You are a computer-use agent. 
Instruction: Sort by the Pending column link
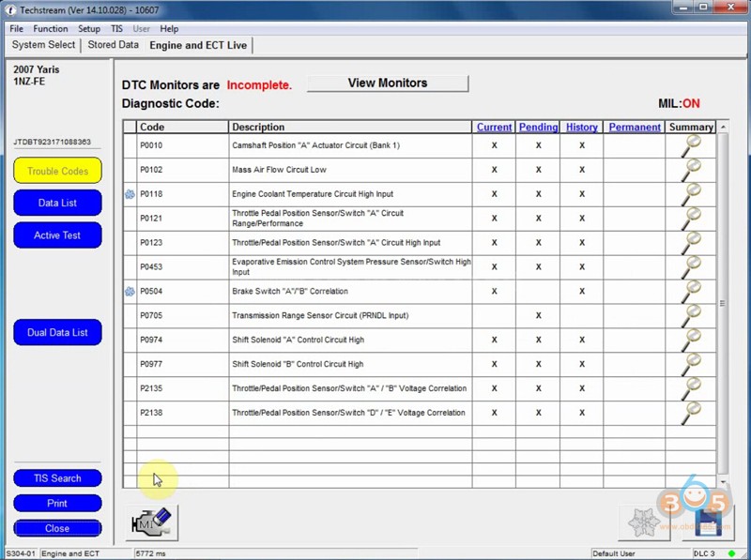[x=538, y=127]
